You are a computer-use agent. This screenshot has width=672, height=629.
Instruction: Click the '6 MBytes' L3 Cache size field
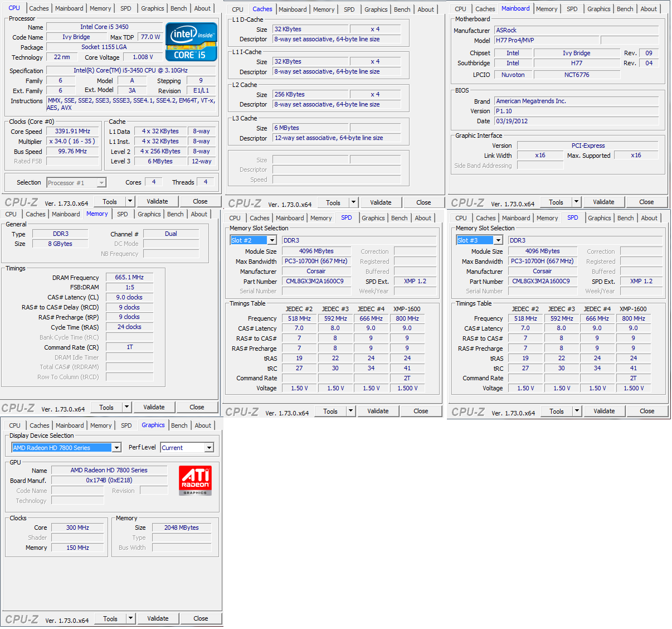pyautogui.click(x=310, y=128)
